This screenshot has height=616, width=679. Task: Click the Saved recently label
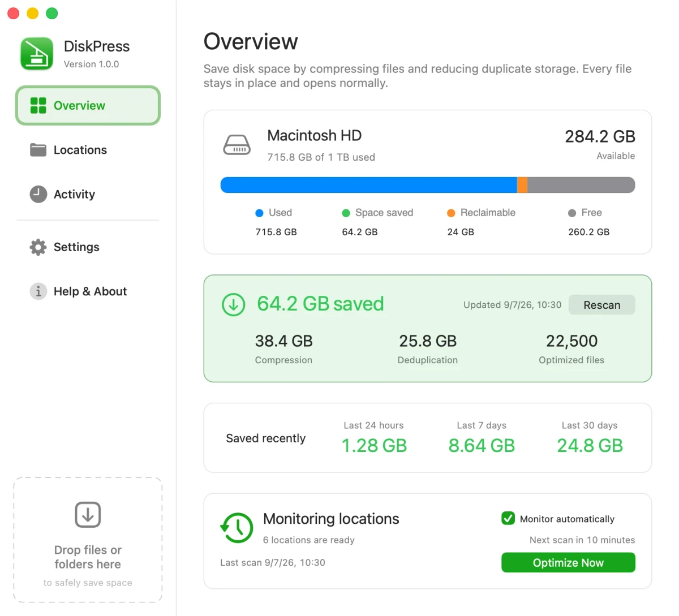point(265,438)
